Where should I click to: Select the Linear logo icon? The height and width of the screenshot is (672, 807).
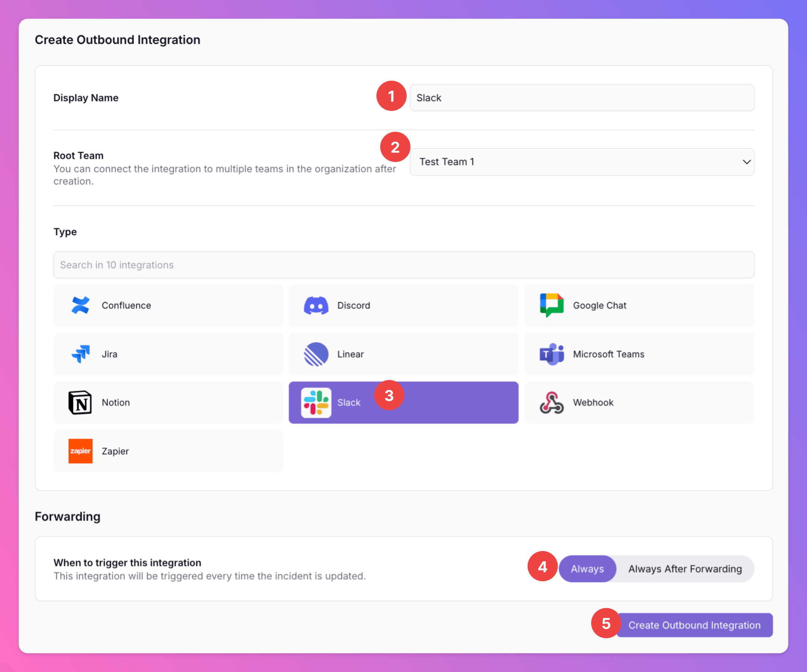pyautogui.click(x=316, y=354)
